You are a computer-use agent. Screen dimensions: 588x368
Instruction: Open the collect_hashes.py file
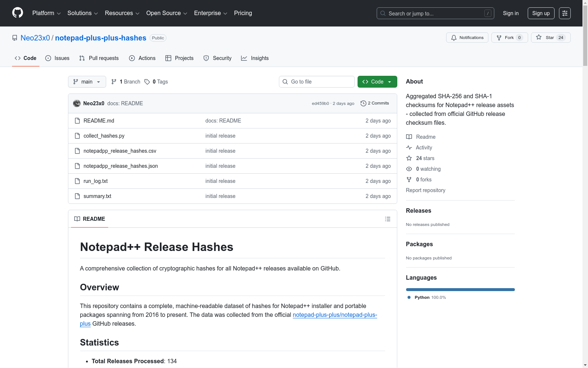point(104,136)
